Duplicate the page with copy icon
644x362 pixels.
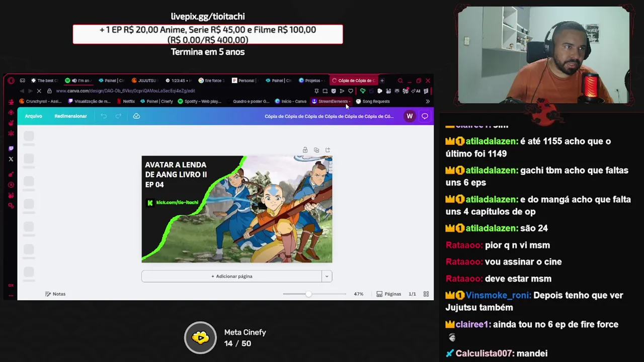pos(316,150)
